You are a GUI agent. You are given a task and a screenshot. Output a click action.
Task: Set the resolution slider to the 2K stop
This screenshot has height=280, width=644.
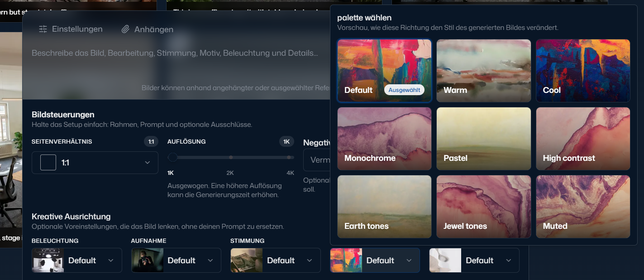[231, 157]
